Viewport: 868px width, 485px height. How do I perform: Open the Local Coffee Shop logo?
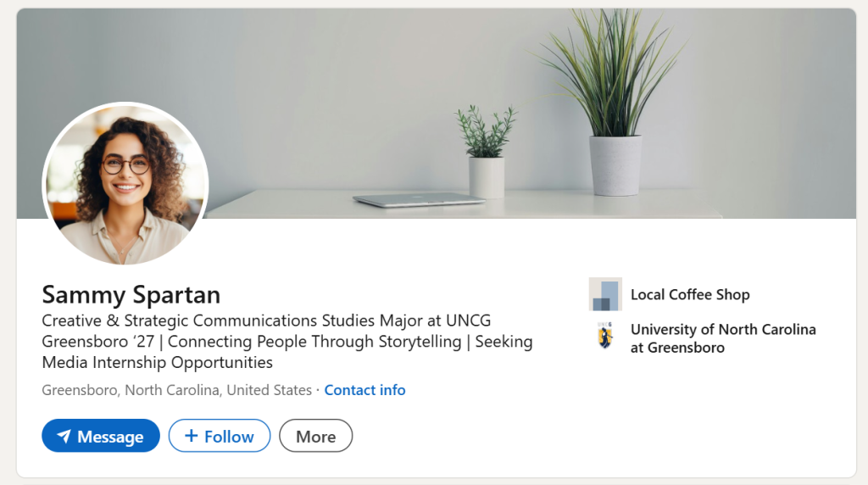point(605,294)
